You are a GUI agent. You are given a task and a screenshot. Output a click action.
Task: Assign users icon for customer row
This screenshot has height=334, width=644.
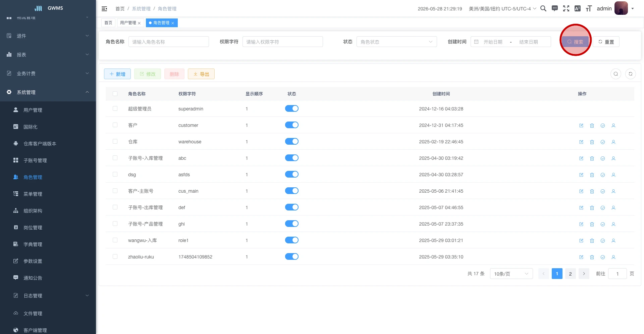click(613, 126)
